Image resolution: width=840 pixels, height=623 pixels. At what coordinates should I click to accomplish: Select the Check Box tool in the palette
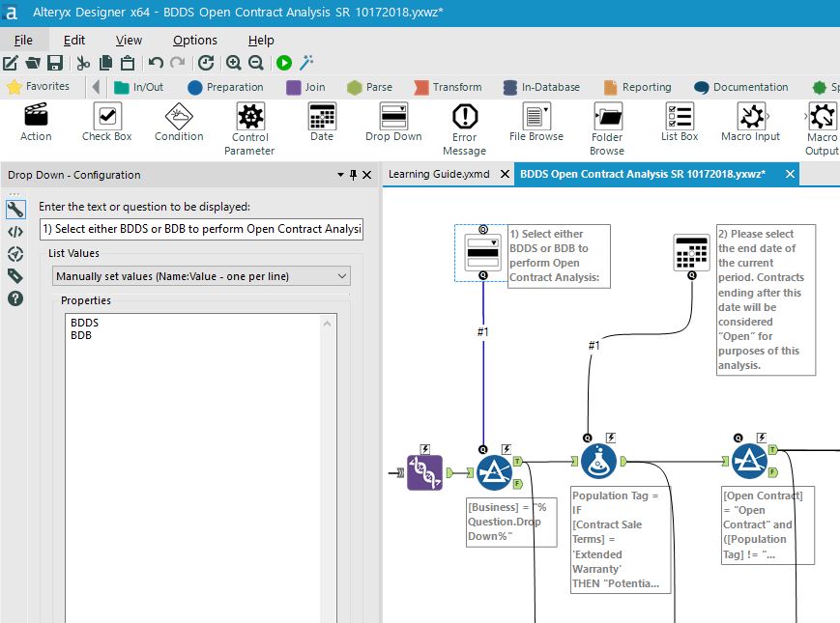click(x=105, y=121)
